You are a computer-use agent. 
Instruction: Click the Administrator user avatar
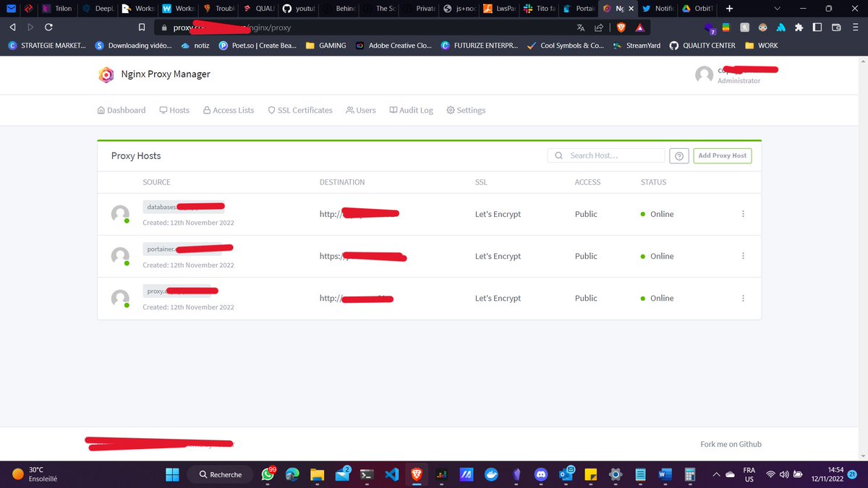704,74
